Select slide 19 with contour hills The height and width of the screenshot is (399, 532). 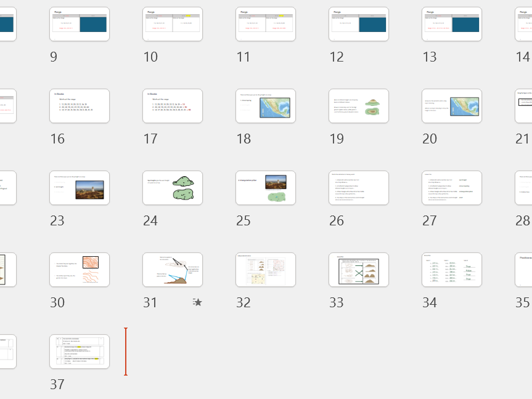[359, 106]
